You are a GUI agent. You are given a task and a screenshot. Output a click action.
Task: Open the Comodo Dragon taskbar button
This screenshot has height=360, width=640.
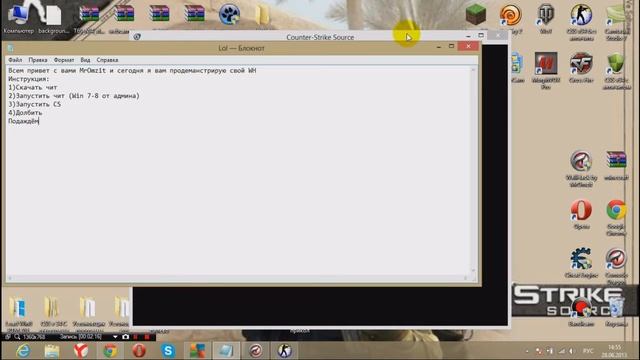click(x=256, y=351)
